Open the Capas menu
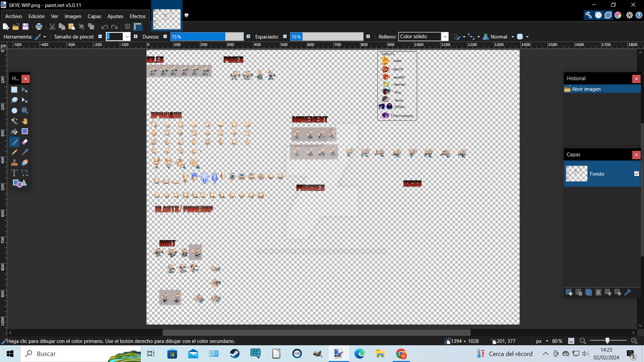Image resolution: width=644 pixels, height=362 pixels. pyautogui.click(x=94, y=16)
